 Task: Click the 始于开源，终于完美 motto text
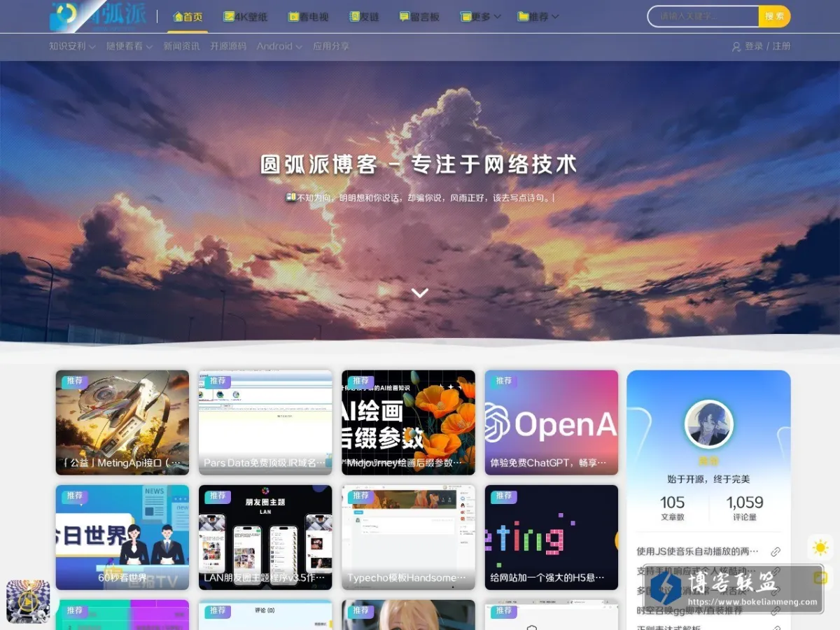708,479
